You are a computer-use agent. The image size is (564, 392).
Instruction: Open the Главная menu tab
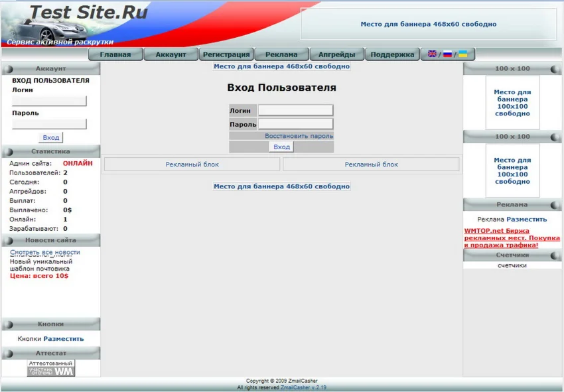tap(115, 54)
